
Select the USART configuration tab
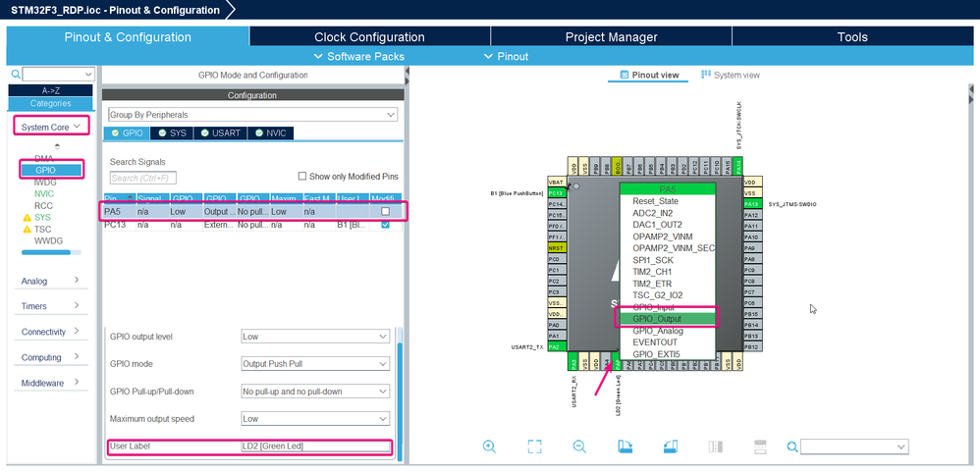pyautogui.click(x=221, y=133)
